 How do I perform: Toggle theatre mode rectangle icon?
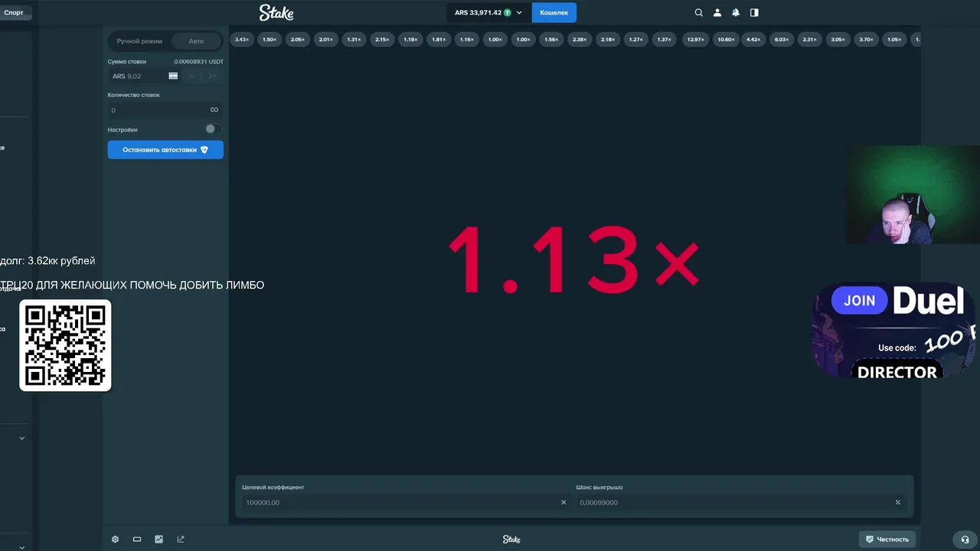(137, 539)
